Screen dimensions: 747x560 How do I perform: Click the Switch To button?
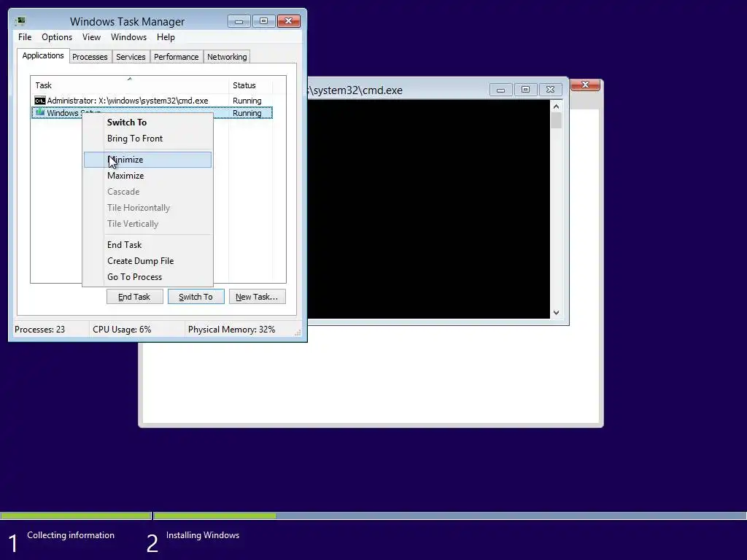pyautogui.click(x=196, y=297)
